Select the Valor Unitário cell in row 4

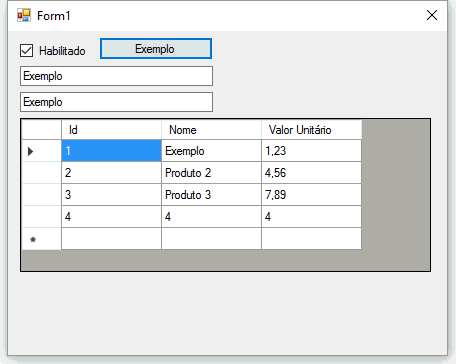(312, 217)
